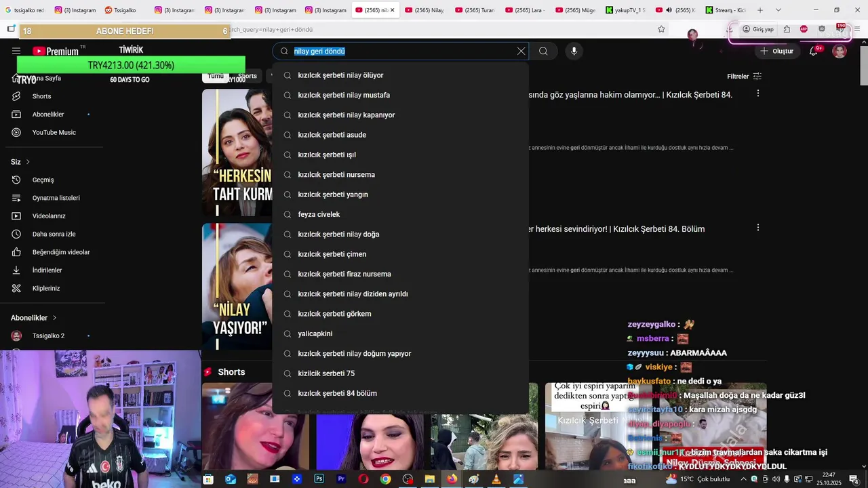Pick suggestion 'kızılcık şerbeti nursema'
Viewport: 868px width, 488px height.
pyautogui.click(x=400, y=175)
